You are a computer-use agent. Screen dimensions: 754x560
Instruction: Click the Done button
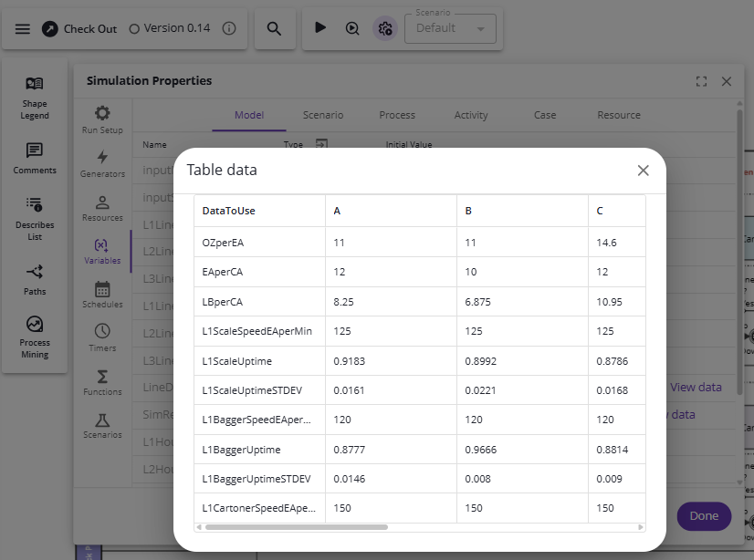[704, 515]
